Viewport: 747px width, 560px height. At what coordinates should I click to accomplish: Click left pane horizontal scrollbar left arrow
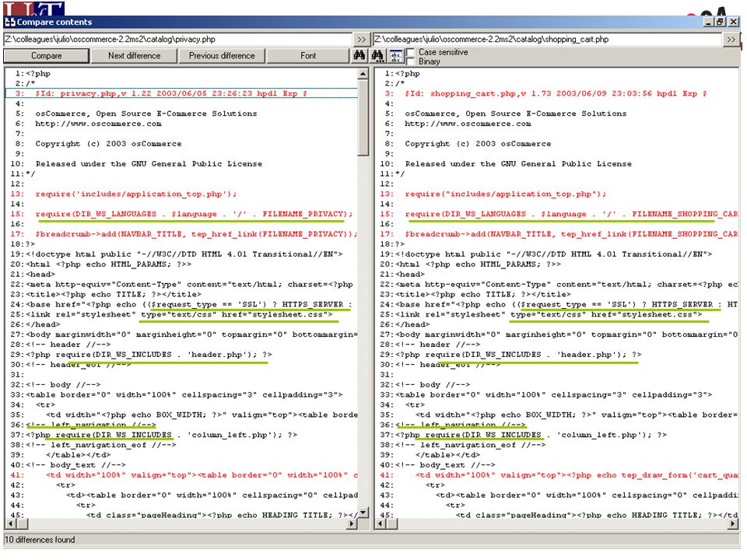(x=11, y=523)
